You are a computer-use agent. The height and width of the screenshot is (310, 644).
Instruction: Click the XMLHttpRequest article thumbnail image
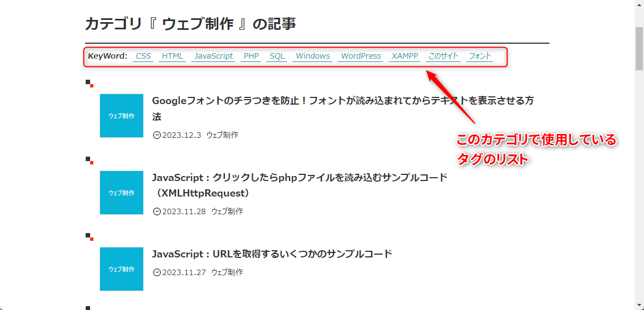coord(121,193)
